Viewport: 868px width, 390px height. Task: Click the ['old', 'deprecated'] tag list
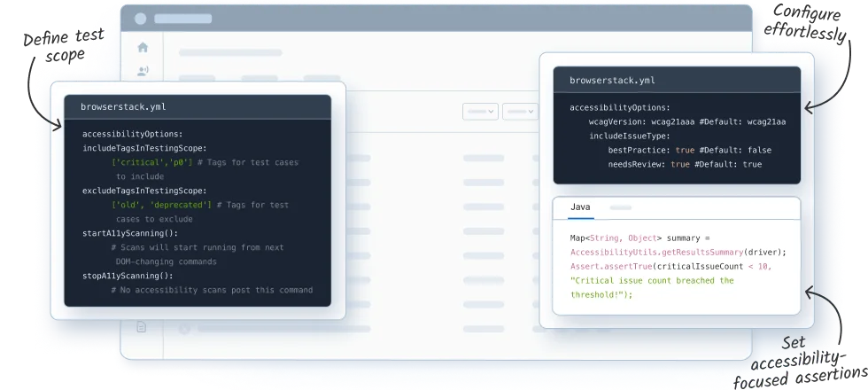pyautogui.click(x=161, y=205)
